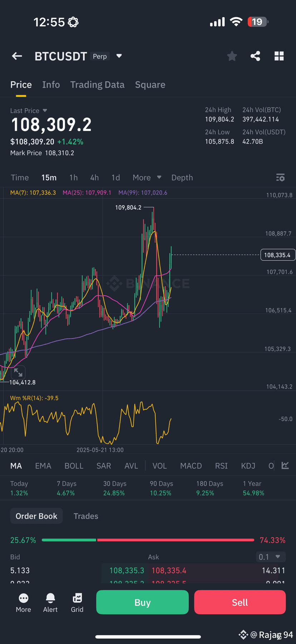296x644 pixels.
Task: Tap the ask price 108,335.4 in order book
Action: (169, 570)
